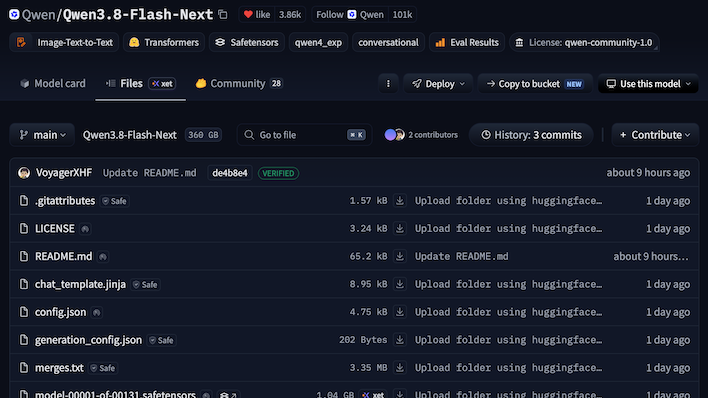
Task: Click the 202 Bytes size value
Action: tap(363, 340)
